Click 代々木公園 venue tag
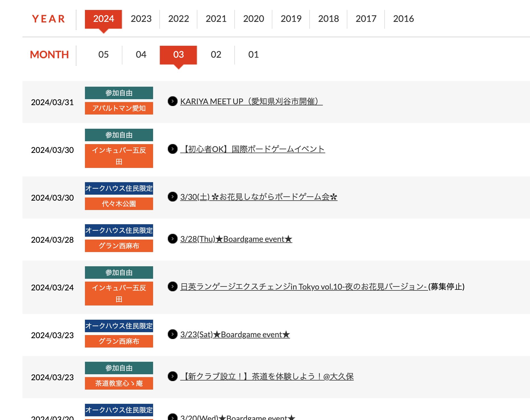The image size is (530, 420). 119,204
